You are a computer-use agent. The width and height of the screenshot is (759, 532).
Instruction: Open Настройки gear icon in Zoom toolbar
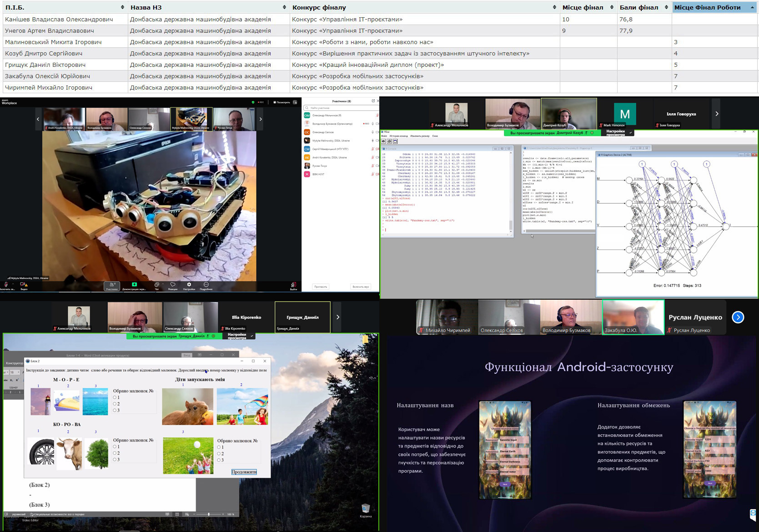189,285
